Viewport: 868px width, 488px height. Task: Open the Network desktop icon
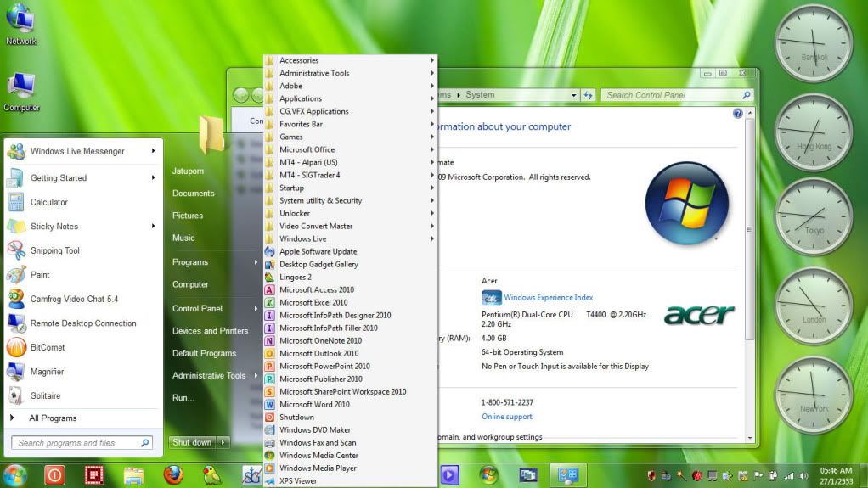tap(21, 25)
